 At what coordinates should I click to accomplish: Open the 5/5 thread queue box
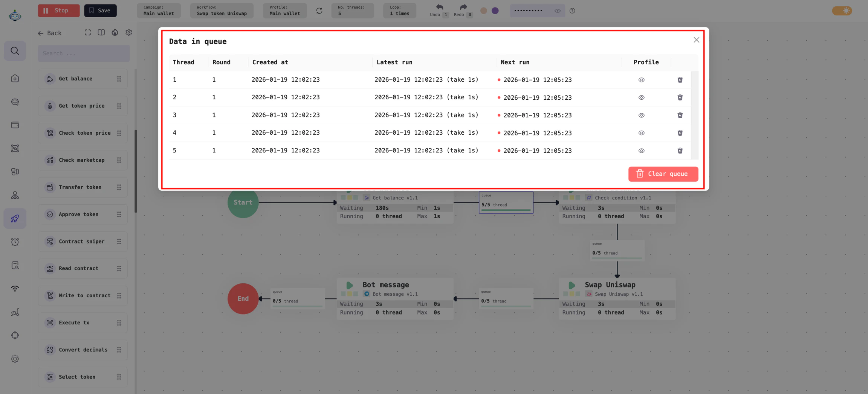click(x=506, y=202)
